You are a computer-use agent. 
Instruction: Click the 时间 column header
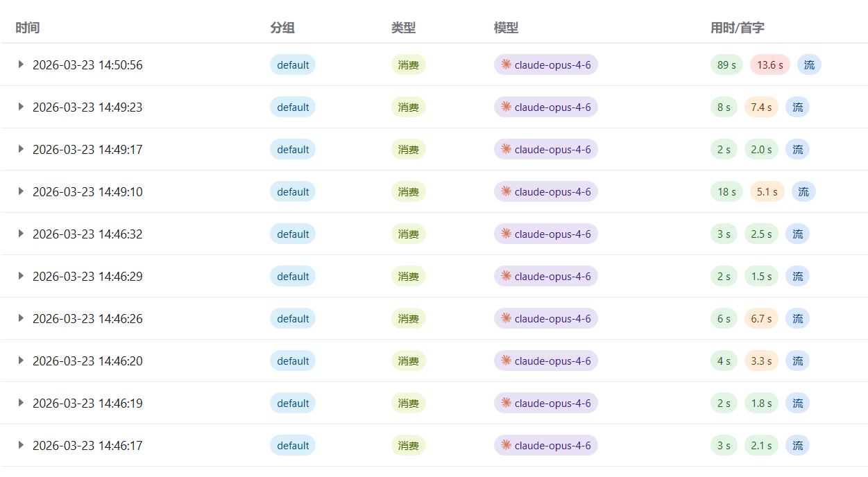[x=28, y=28]
